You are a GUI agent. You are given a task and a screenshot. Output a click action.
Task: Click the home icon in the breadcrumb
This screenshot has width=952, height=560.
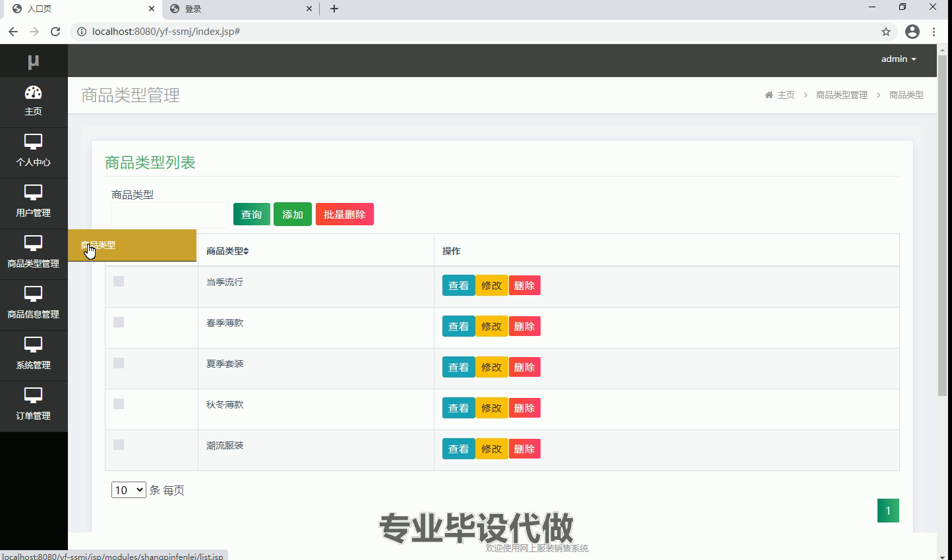coord(769,95)
